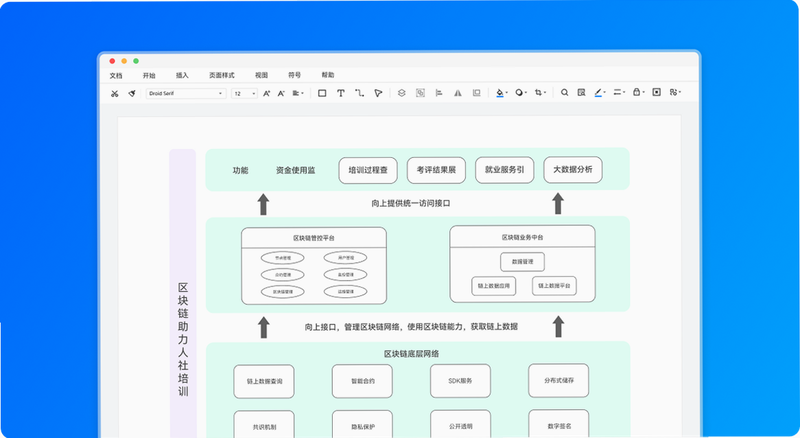Expand the crop tool dropdown
The width and height of the screenshot is (800, 438).
click(540, 92)
